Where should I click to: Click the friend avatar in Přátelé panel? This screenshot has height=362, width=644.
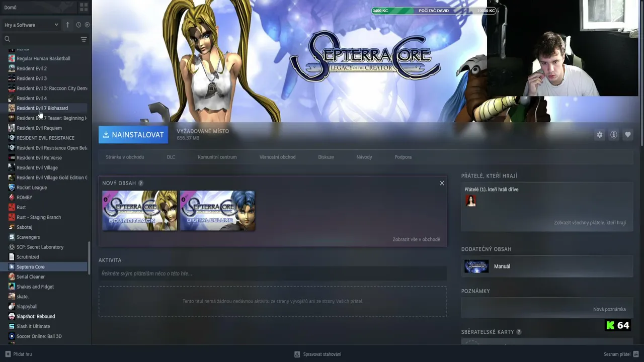pos(470,201)
